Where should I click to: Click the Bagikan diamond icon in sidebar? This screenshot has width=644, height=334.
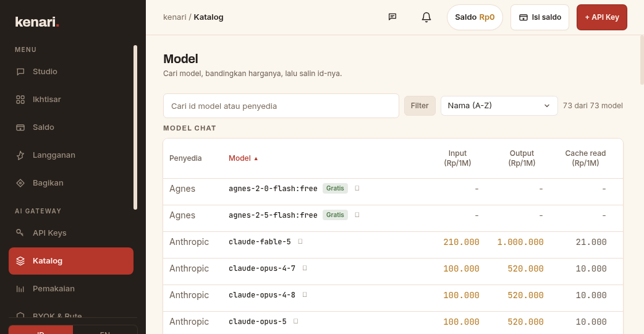click(x=20, y=183)
